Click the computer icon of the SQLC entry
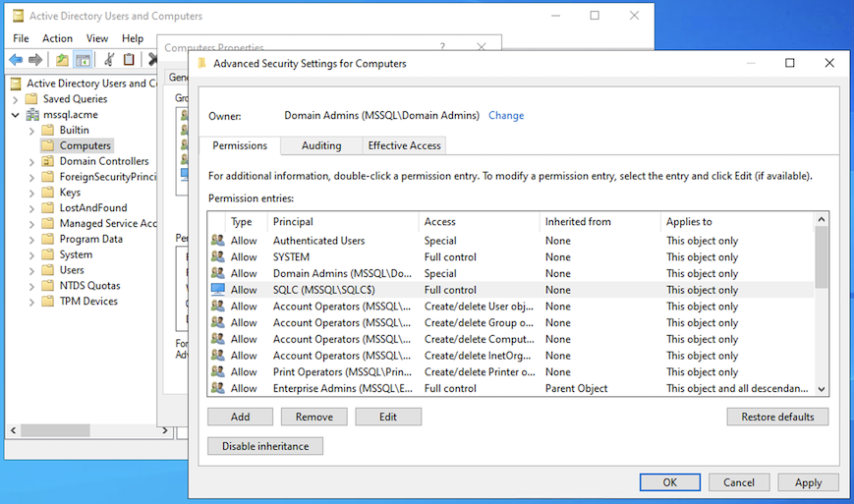 (x=218, y=290)
